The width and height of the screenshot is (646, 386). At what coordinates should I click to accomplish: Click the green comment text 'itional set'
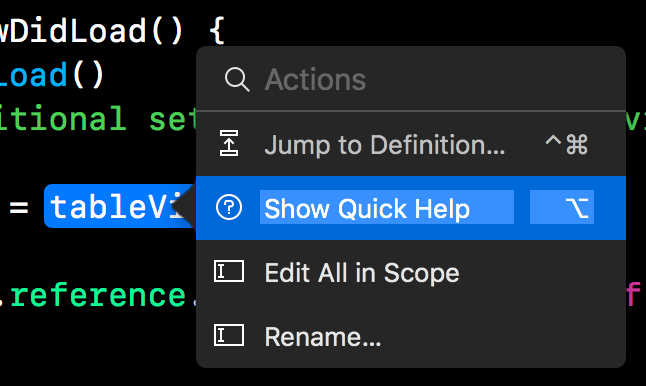pos(98,118)
